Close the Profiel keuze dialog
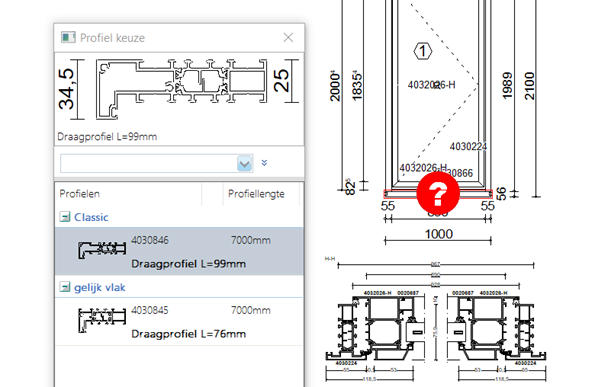 288,37
